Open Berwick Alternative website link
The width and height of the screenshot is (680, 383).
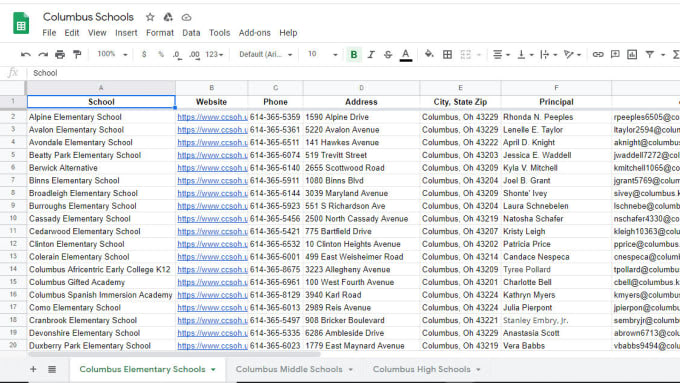click(x=212, y=168)
